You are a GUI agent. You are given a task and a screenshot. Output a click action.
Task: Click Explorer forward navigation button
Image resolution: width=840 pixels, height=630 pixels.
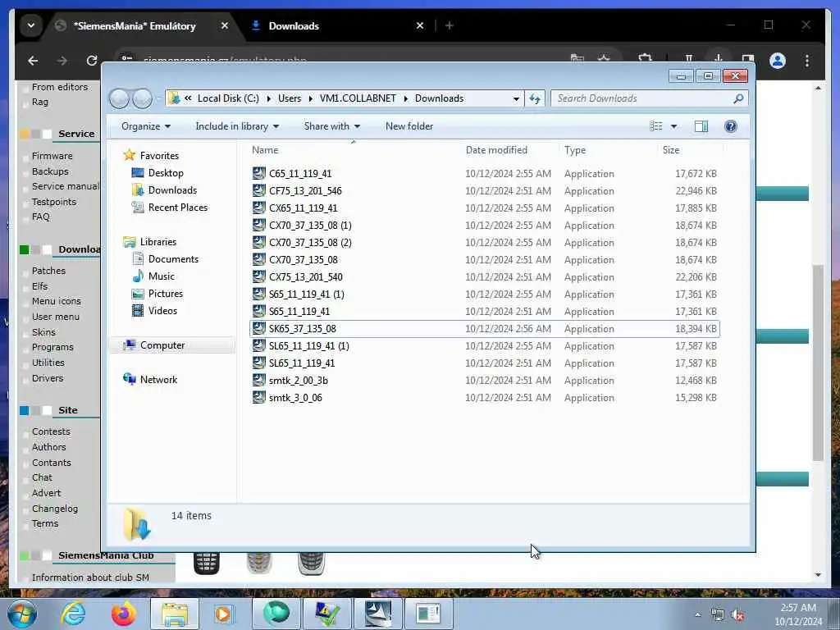click(142, 98)
